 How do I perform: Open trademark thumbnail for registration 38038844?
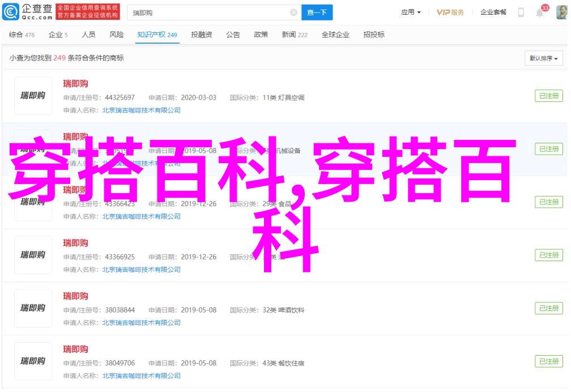point(33,308)
